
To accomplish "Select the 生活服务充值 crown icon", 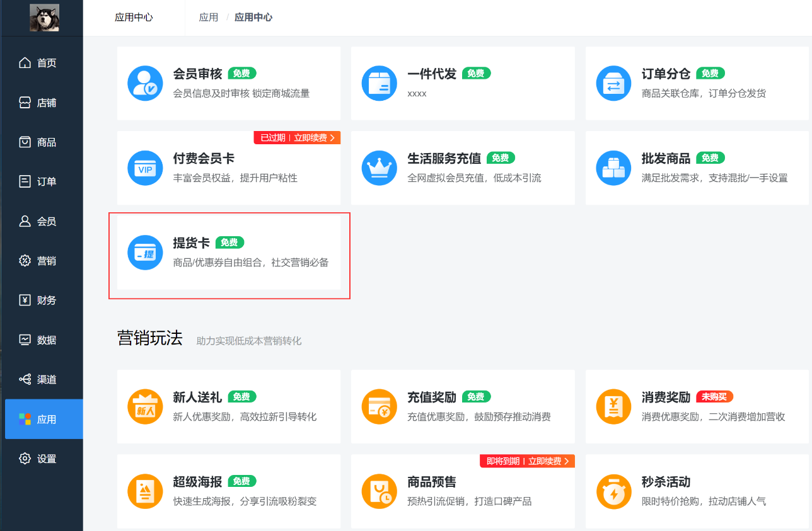I will coord(379,168).
